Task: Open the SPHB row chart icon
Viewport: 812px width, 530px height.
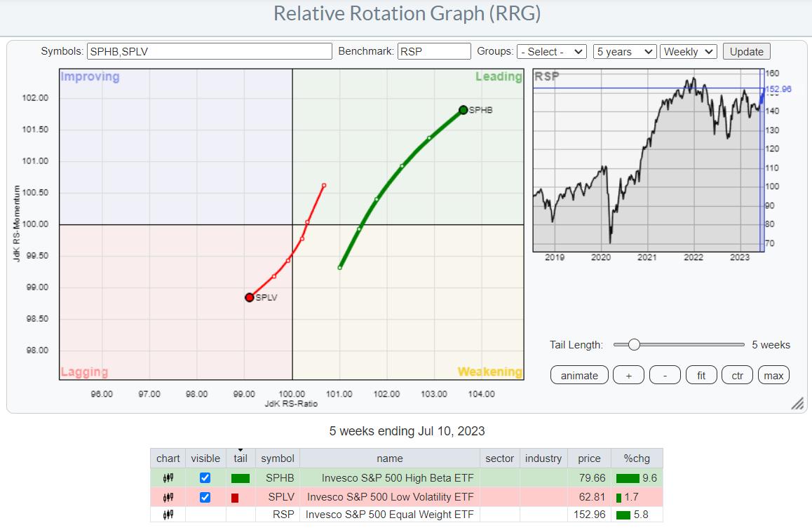Action: click(x=168, y=478)
